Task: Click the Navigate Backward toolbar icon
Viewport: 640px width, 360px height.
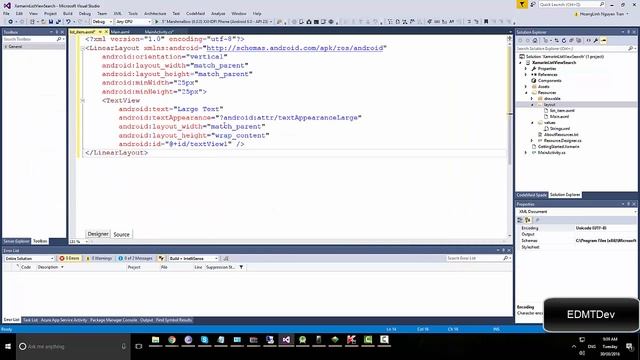Action: pos(11,22)
